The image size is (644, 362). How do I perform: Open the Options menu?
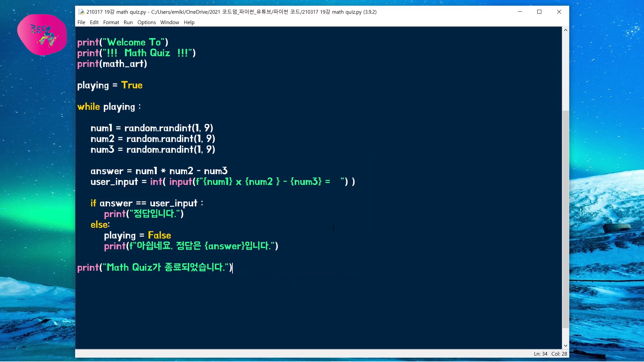point(147,22)
